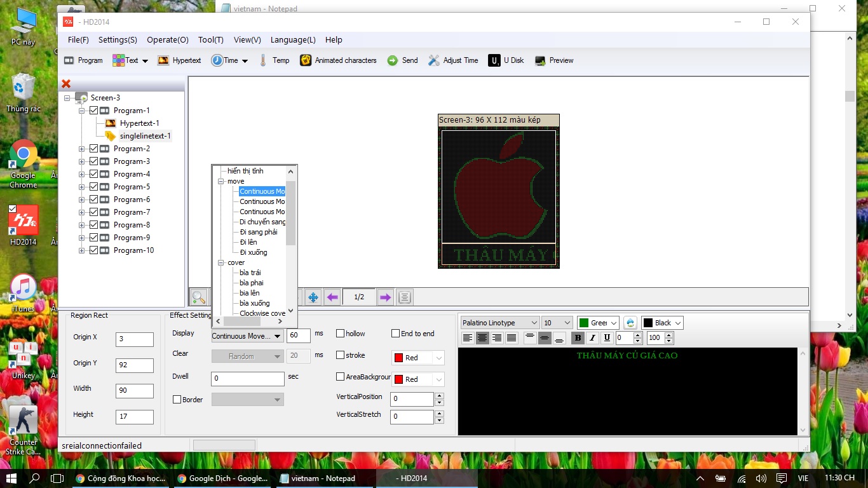This screenshot has height=488, width=868.
Task: Open the Language(L) menu
Action: (x=293, y=39)
